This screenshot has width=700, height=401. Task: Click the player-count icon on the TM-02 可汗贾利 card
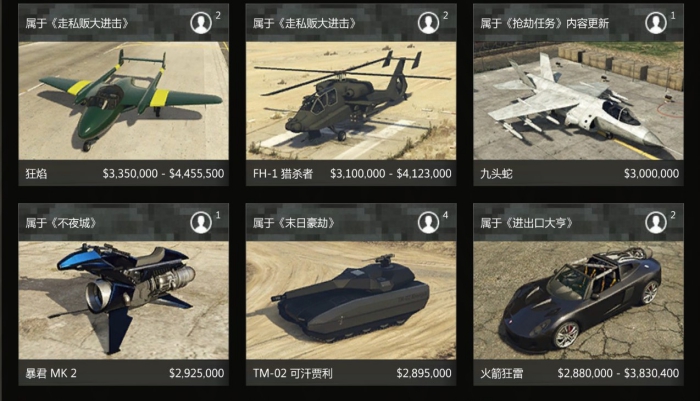click(x=428, y=222)
